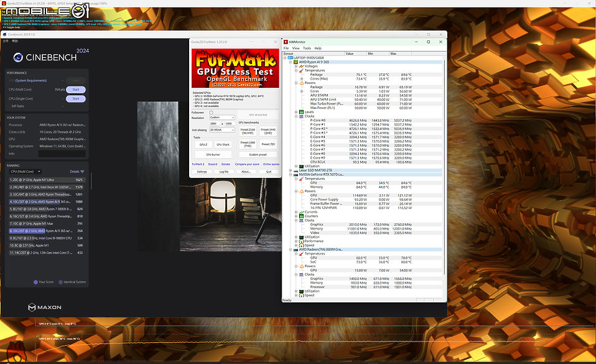Click the Clocks icon under AMD Ryzen
Viewport: 596px width, 364px height.
(x=301, y=116)
